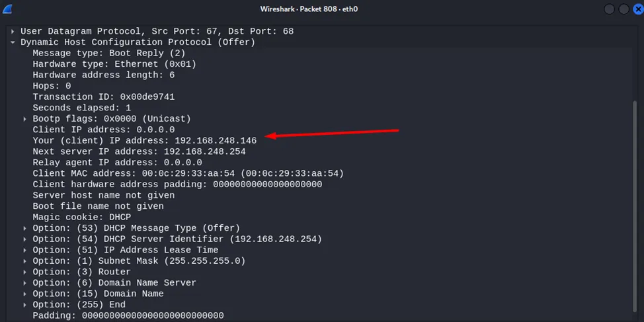
Task: Select Client MAC address row
Action: click(x=188, y=173)
